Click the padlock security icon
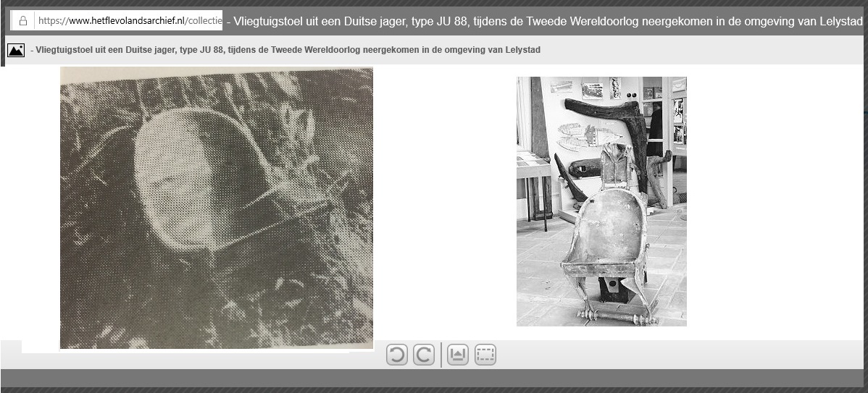 coord(23,21)
